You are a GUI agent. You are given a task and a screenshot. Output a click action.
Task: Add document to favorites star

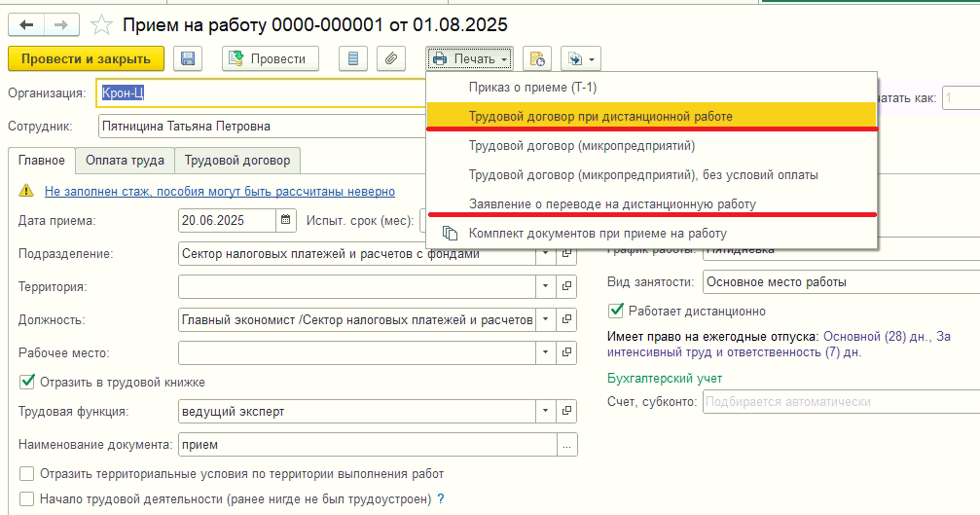click(x=101, y=25)
